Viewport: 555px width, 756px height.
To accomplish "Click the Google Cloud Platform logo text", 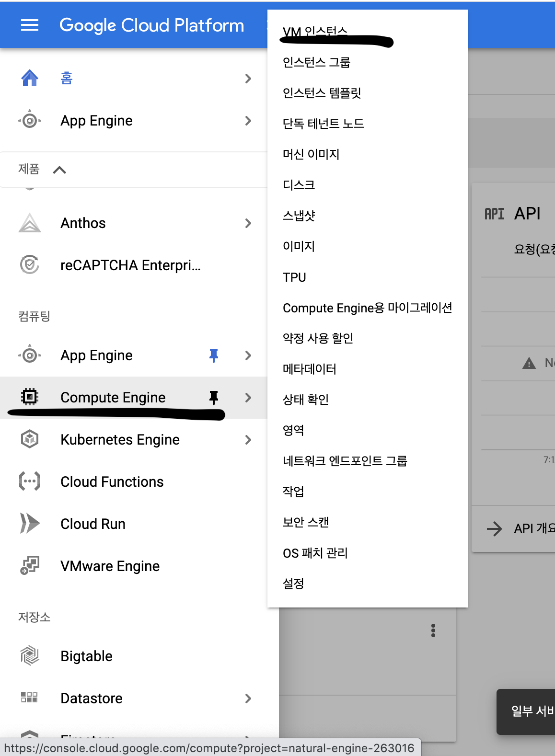I will pos(151,25).
